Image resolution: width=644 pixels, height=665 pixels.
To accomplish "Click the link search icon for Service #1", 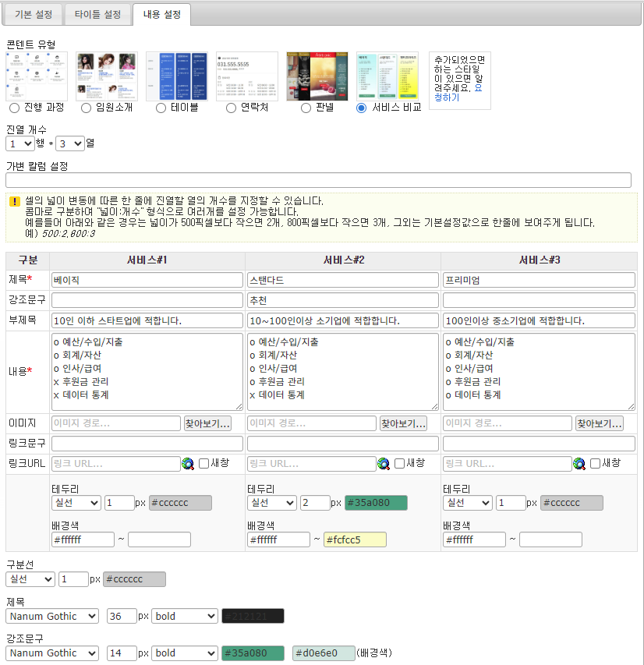I will point(188,464).
